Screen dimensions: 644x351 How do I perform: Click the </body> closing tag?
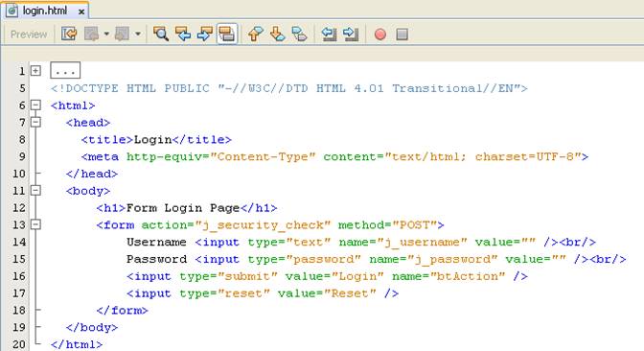pos(92,328)
